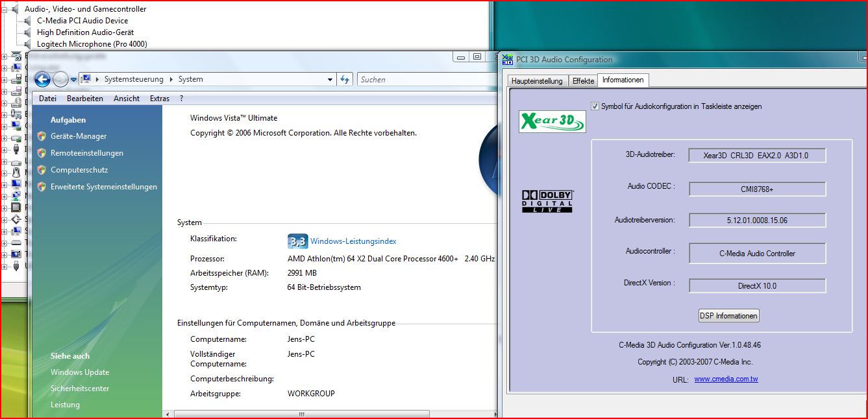Click the Audio CODEC field showing CMI8768+
Image resolution: width=868 pixels, height=419 pixels.
[x=757, y=189]
